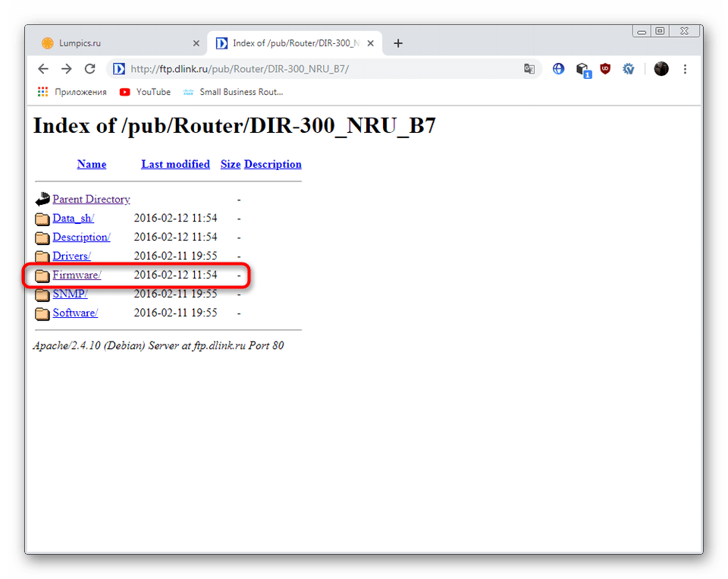Open the Parent Directory link
The image size is (728, 579).
pos(91,199)
